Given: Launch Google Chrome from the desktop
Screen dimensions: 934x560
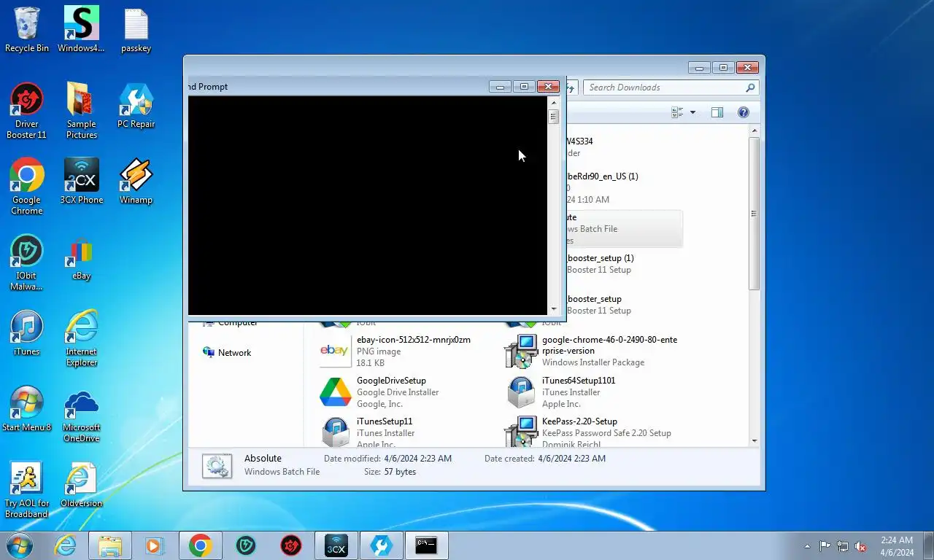Looking at the screenshot, I should pos(27,186).
